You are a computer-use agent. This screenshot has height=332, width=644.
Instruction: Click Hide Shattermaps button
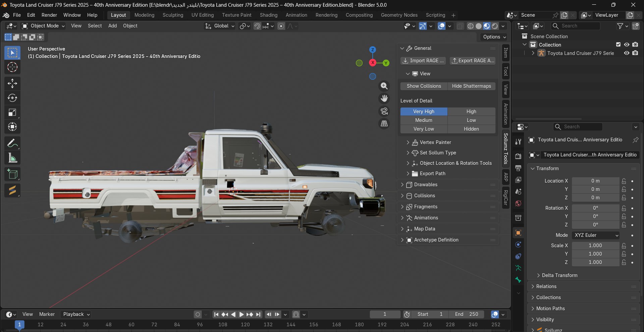click(x=472, y=86)
